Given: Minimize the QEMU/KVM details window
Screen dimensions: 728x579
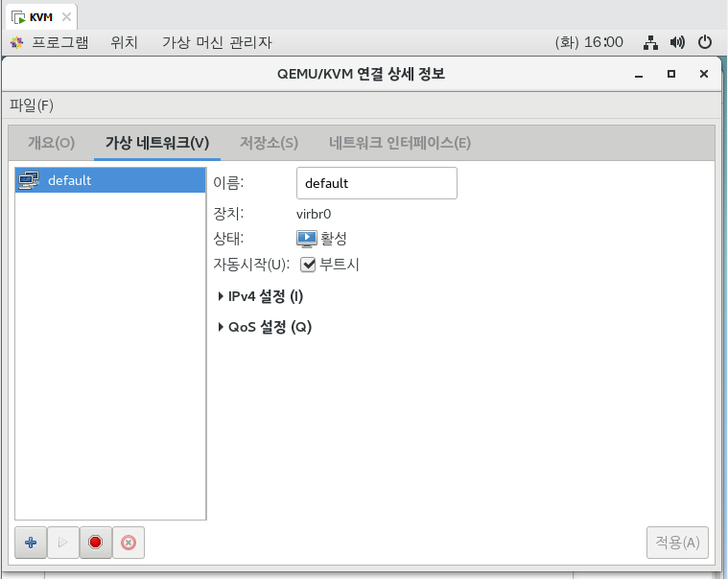Looking at the screenshot, I should point(639,74).
